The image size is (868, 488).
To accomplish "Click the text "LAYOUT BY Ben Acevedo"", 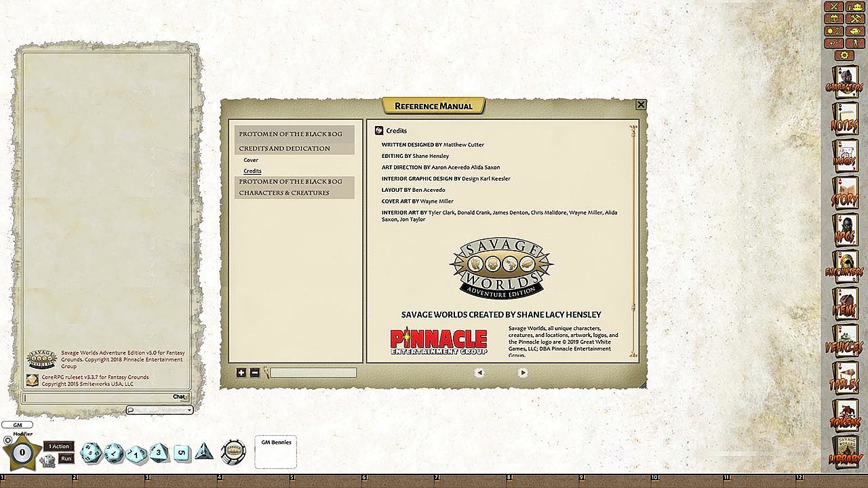I will coord(414,190).
